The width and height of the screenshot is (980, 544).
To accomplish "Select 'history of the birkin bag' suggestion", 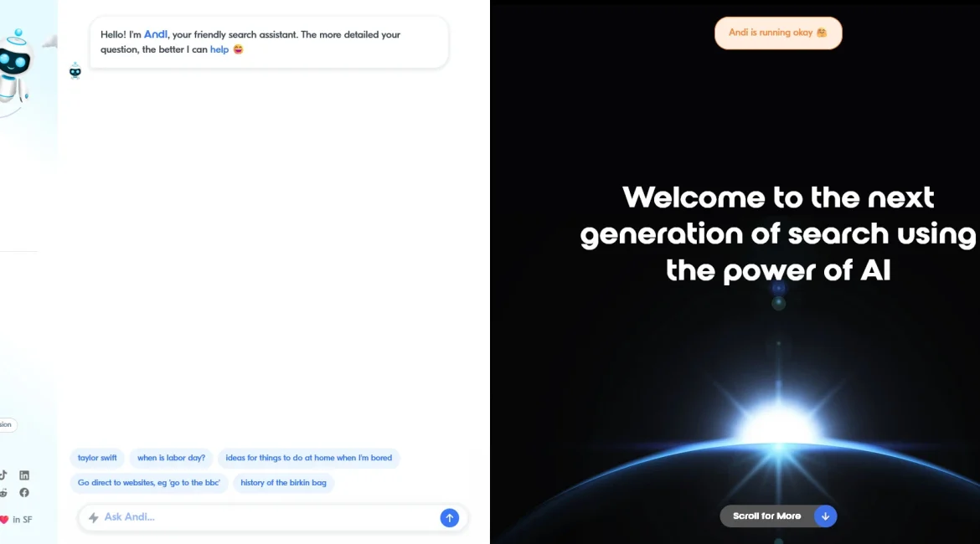I will [284, 483].
